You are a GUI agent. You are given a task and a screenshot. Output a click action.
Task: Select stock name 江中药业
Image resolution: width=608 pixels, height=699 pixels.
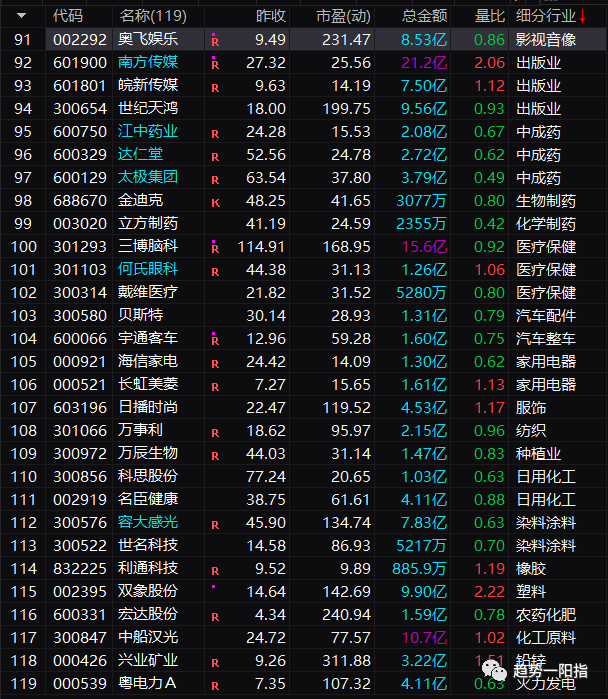[x=148, y=131]
